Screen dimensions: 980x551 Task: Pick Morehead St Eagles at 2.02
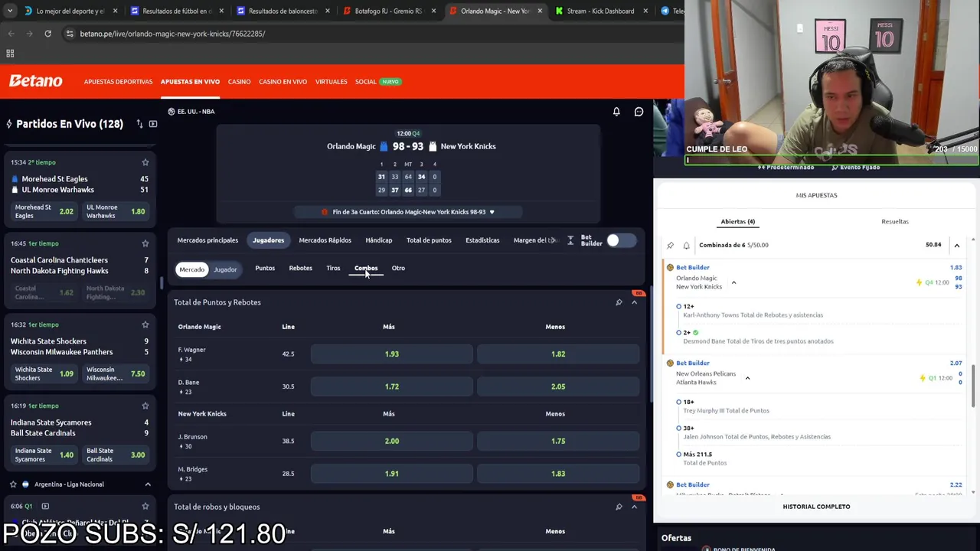[x=44, y=212]
